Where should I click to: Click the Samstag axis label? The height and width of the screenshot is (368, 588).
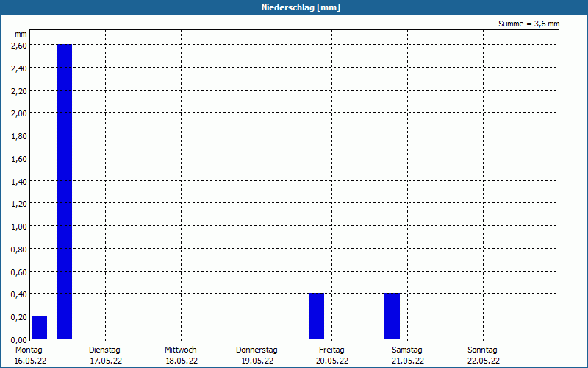(x=407, y=350)
